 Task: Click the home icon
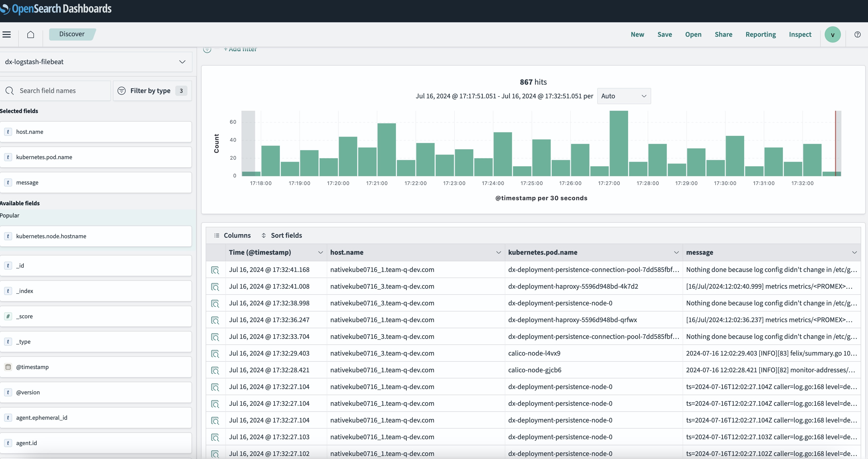tap(31, 34)
